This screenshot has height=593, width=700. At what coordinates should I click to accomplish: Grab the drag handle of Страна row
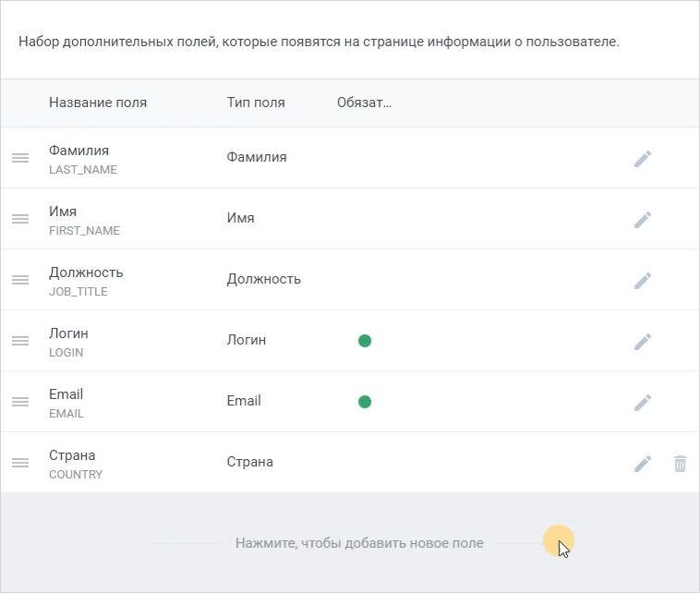click(20, 463)
